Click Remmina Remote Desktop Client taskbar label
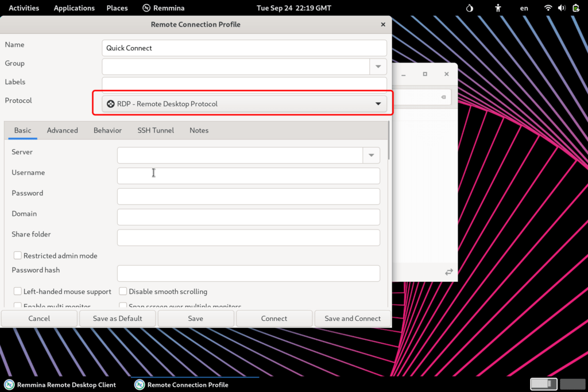 [67, 385]
